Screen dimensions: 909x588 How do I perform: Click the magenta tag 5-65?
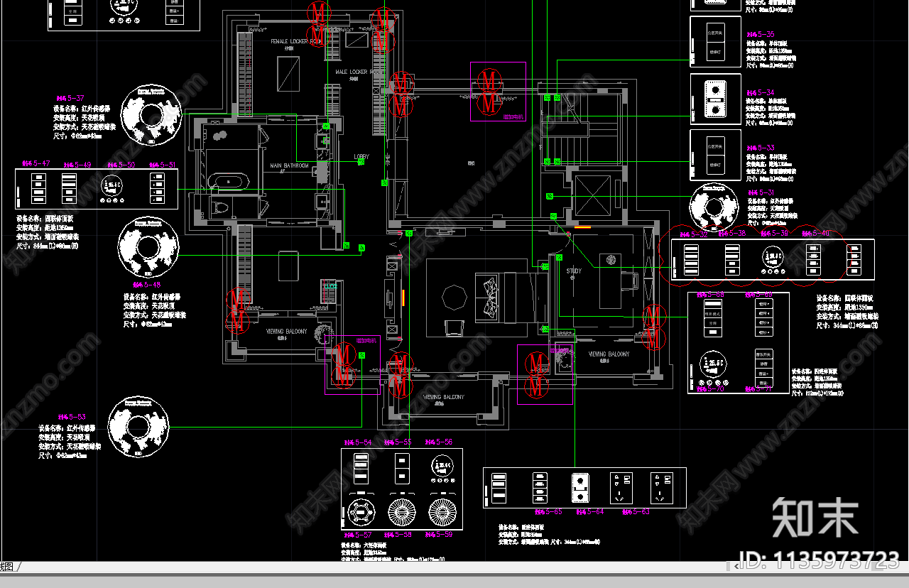click(548, 511)
